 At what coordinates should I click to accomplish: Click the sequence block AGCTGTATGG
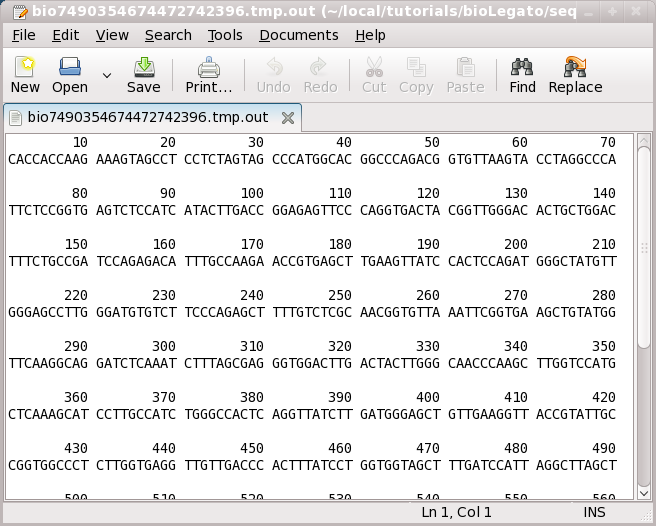coord(576,312)
